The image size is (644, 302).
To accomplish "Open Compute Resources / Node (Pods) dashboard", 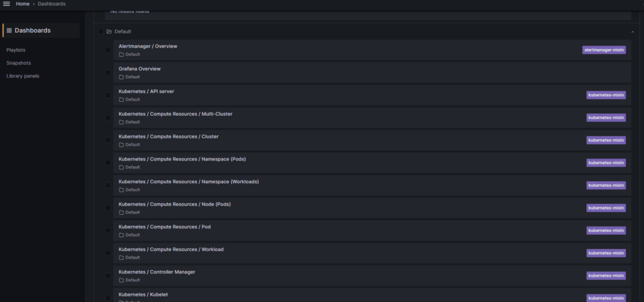I will (175, 204).
